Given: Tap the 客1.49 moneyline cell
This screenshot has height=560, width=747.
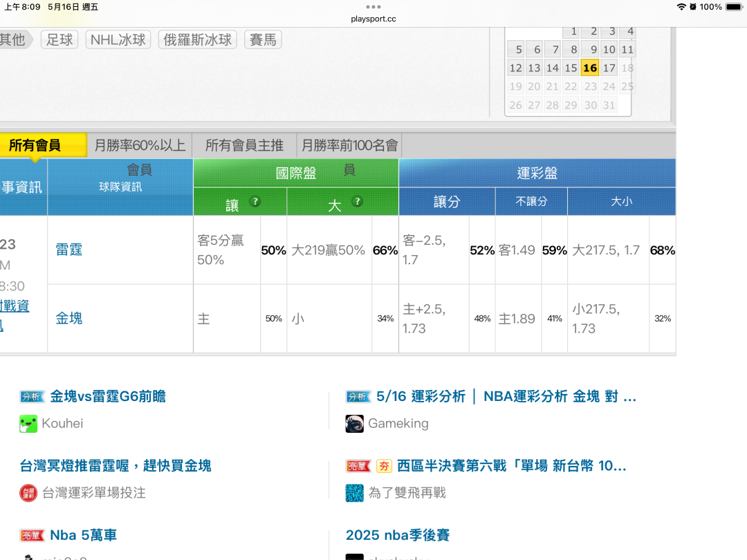Looking at the screenshot, I should [518, 250].
